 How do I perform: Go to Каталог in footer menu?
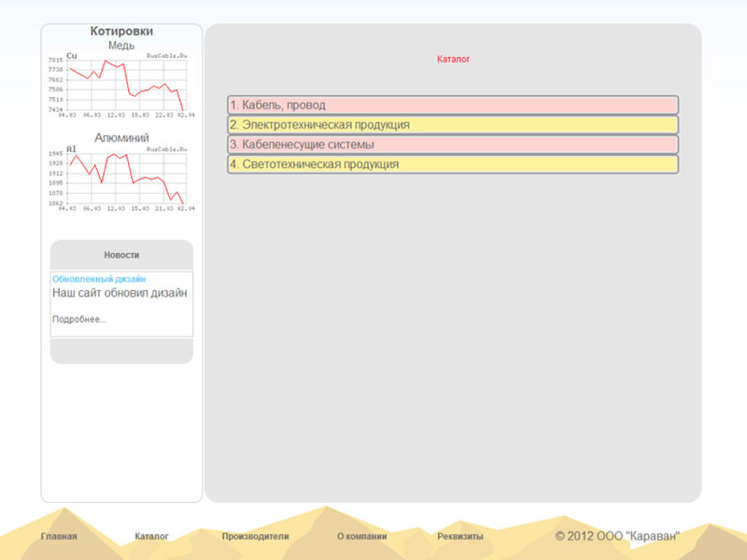[151, 536]
